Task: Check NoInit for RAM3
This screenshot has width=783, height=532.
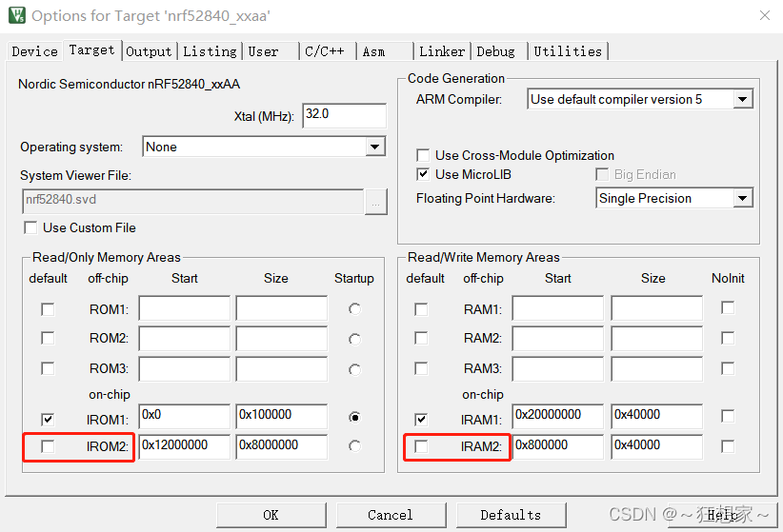Action: tap(728, 369)
